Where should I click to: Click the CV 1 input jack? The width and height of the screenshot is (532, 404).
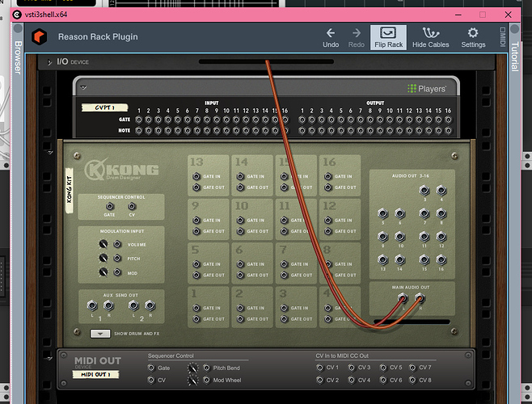tap(319, 368)
